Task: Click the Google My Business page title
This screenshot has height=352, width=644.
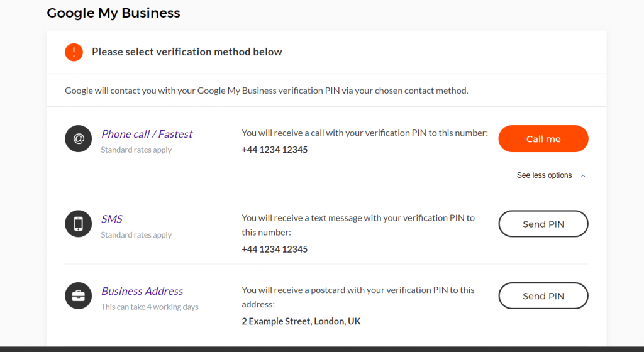Action: [x=113, y=13]
